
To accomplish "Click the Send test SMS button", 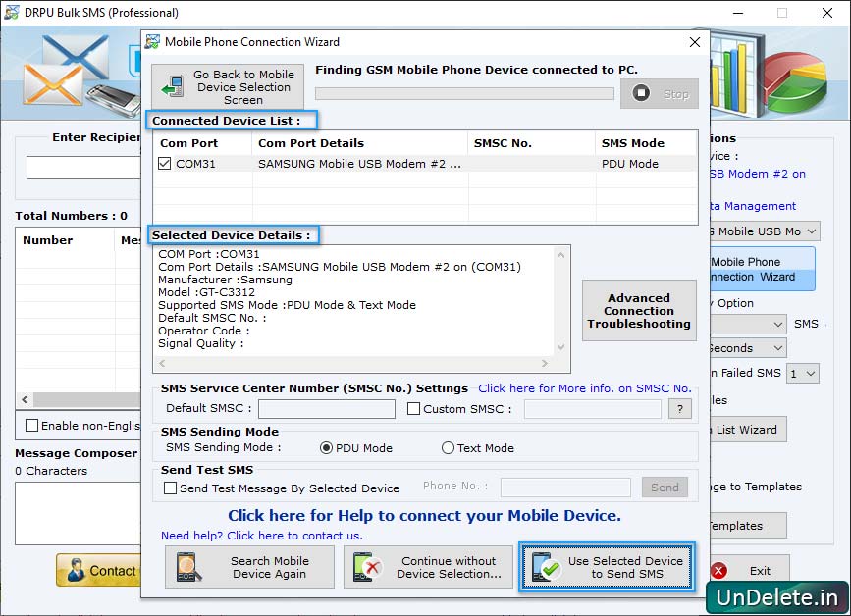I will pos(665,487).
